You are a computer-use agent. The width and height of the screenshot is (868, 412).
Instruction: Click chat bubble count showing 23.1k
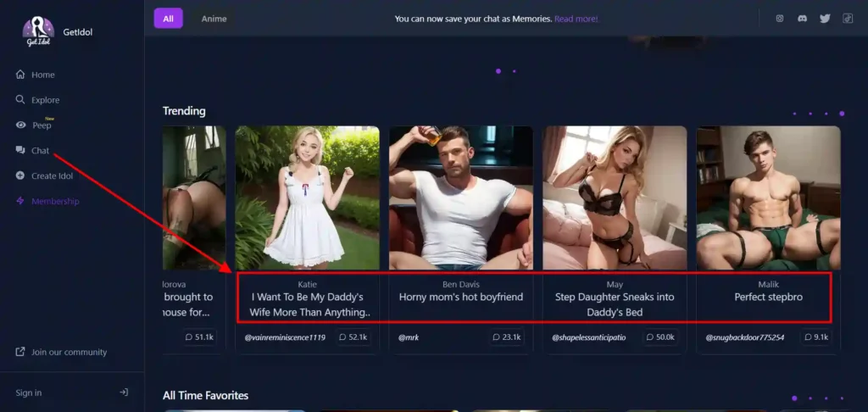click(x=507, y=337)
